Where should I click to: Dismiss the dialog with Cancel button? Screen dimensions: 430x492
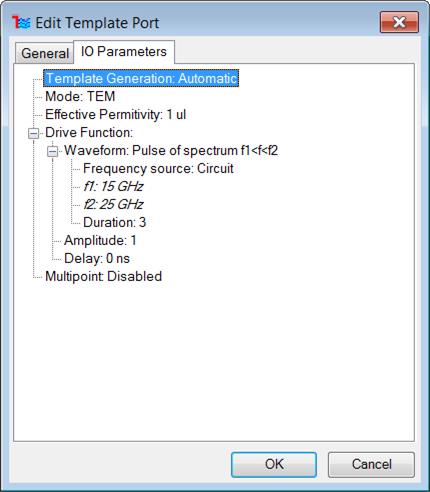click(x=371, y=464)
